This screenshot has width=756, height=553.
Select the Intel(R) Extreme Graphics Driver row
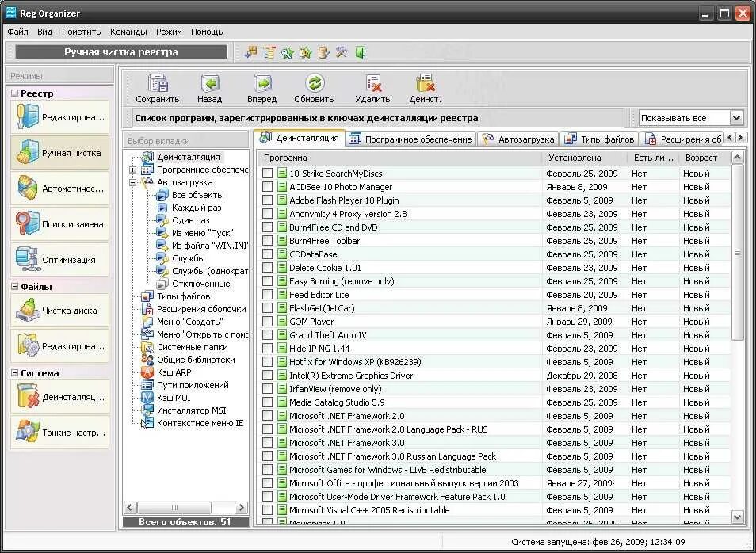coord(494,376)
